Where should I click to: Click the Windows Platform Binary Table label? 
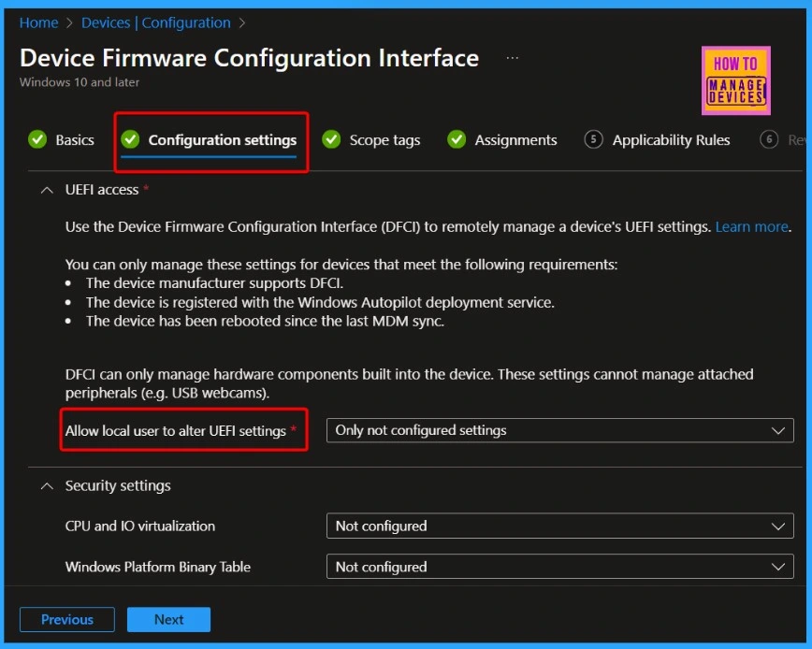pyautogui.click(x=158, y=567)
